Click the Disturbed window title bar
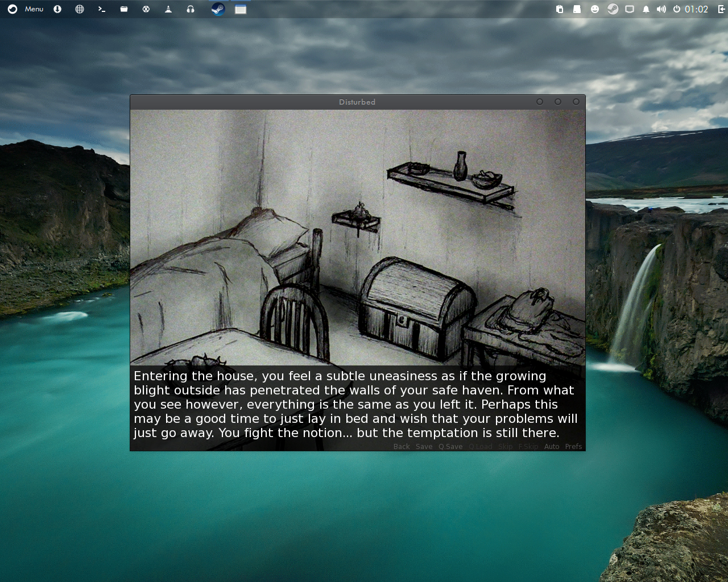The width and height of the screenshot is (728, 582). 357,102
